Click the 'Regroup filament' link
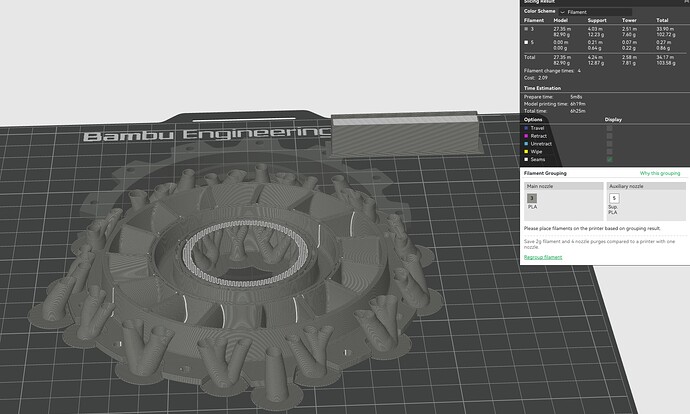Image resolution: width=690 pixels, height=414 pixels. (x=543, y=257)
